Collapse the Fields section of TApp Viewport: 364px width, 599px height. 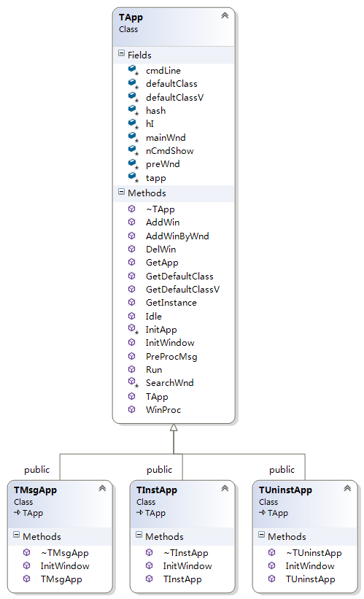[122, 53]
